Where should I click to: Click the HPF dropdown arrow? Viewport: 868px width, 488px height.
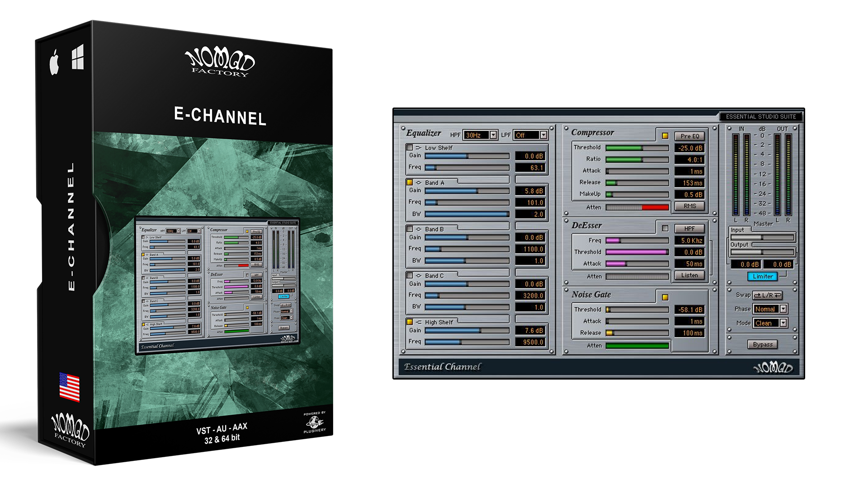coord(493,135)
